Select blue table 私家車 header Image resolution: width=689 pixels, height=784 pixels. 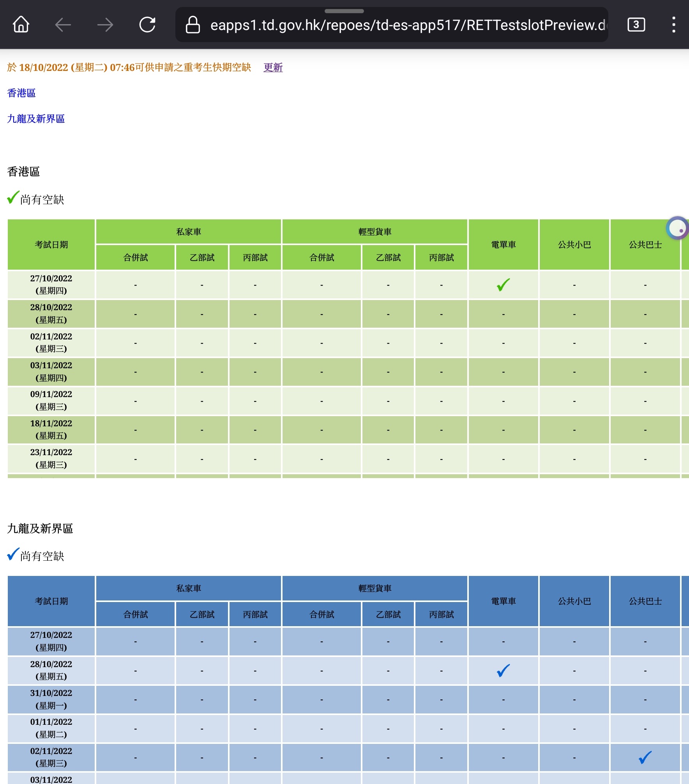click(x=189, y=588)
